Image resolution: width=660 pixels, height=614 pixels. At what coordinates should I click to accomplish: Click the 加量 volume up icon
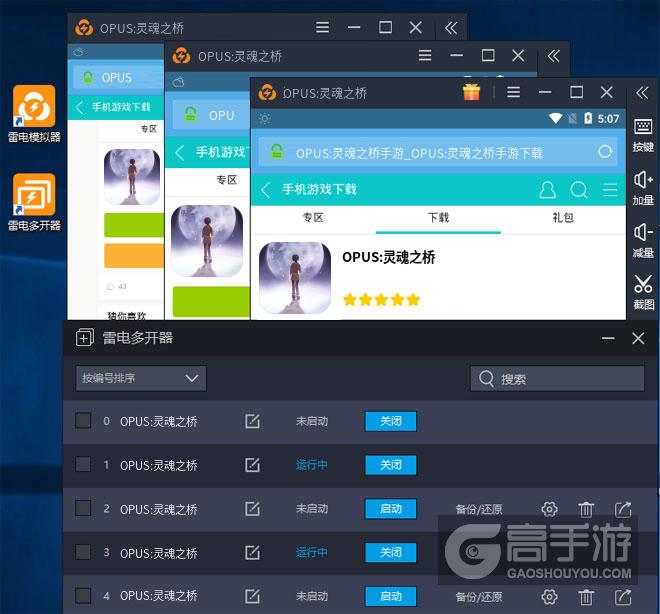[643, 188]
